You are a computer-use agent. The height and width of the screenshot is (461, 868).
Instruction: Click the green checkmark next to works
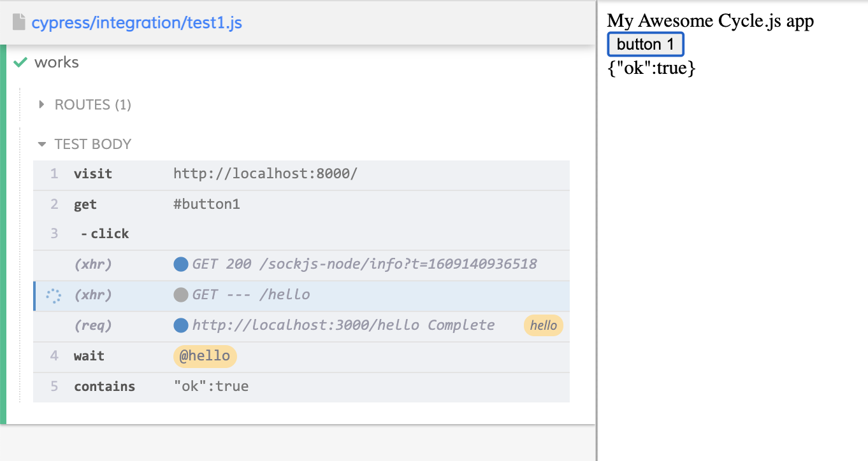point(19,62)
